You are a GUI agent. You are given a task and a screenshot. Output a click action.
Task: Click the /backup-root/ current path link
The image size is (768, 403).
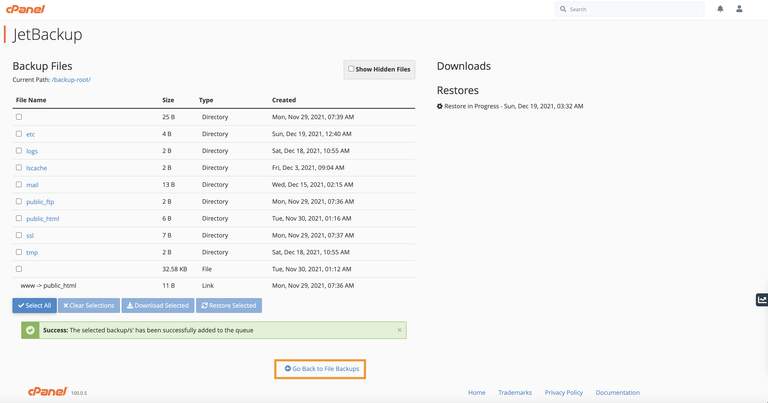tap(71, 79)
